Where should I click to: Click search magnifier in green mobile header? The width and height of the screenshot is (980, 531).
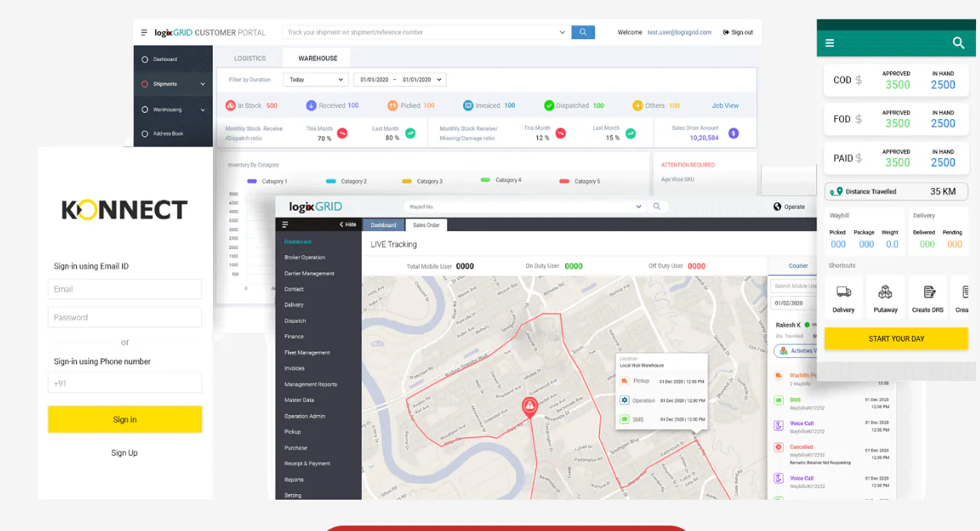click(x=958, y=43)
